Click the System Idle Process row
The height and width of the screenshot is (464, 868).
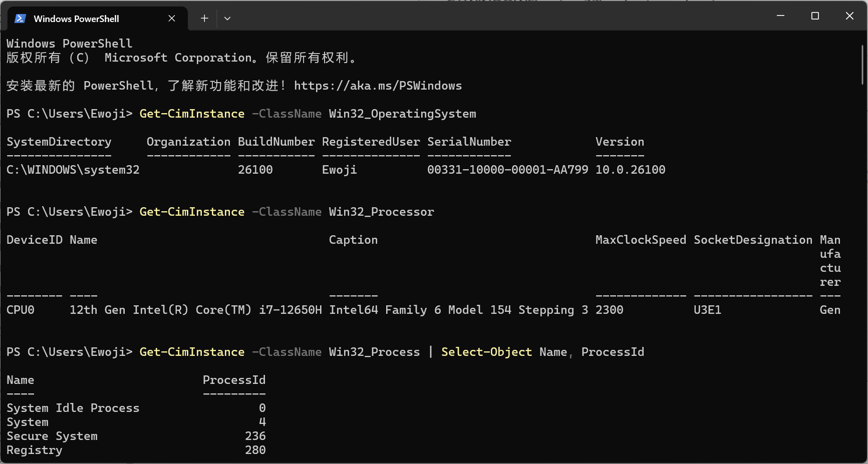point(136,408)
